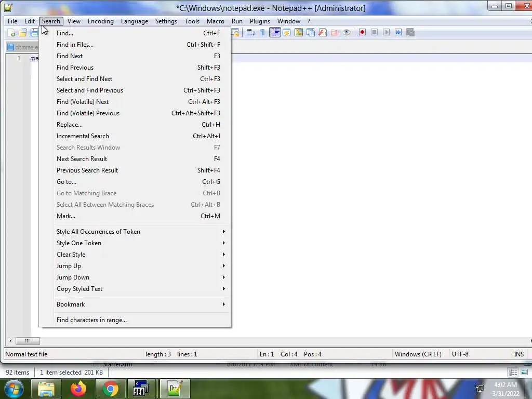
Task: Toggle the Show all characters pilcrow icon
Action: click(x=262, y=33)
